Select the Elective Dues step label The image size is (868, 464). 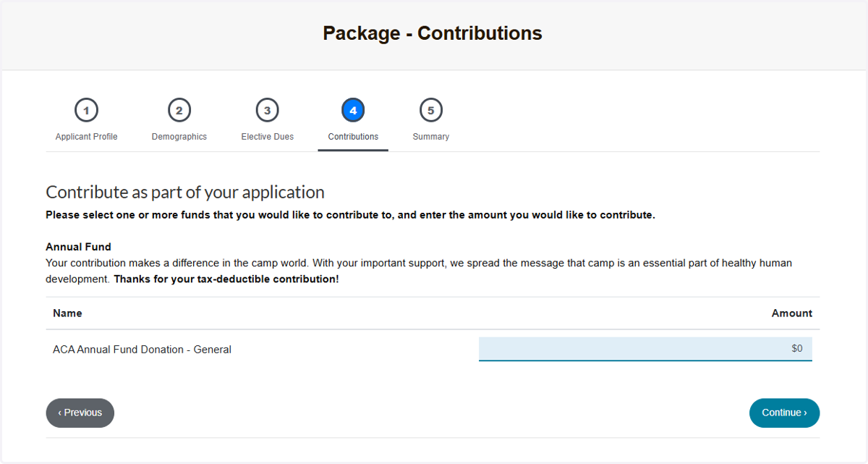click(267, 137)
